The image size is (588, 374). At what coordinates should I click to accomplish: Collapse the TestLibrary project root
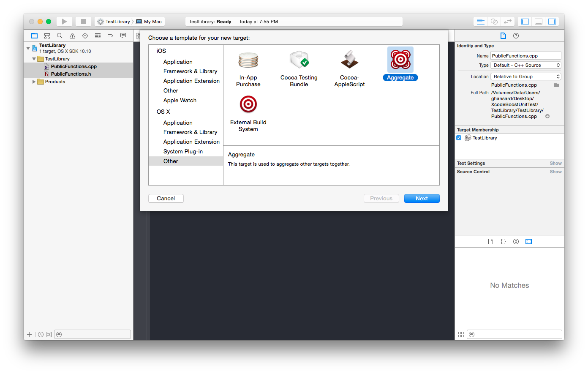click(28, 48)
